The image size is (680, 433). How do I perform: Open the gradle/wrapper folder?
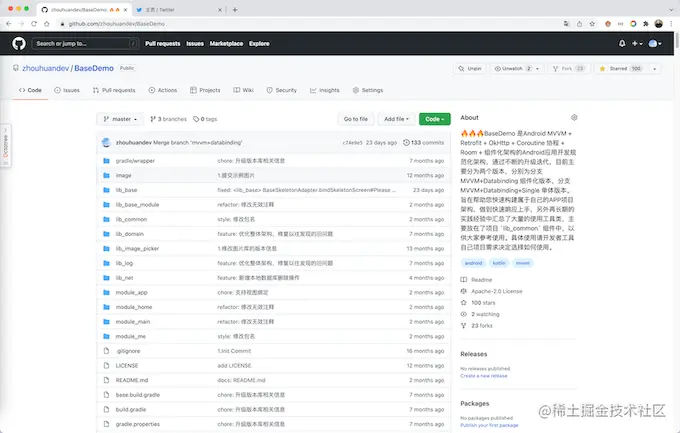pos(135,161)
